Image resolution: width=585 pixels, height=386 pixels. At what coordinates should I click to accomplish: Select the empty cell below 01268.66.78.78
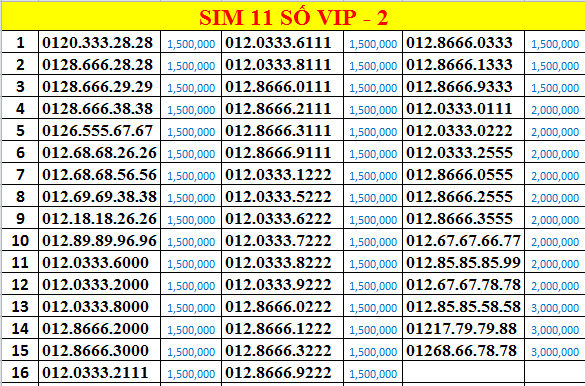pos(464,371)
